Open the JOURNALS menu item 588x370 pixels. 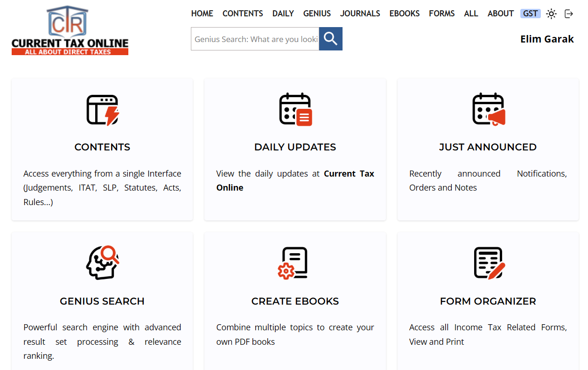pyautogui.click(x=360, y=14)
